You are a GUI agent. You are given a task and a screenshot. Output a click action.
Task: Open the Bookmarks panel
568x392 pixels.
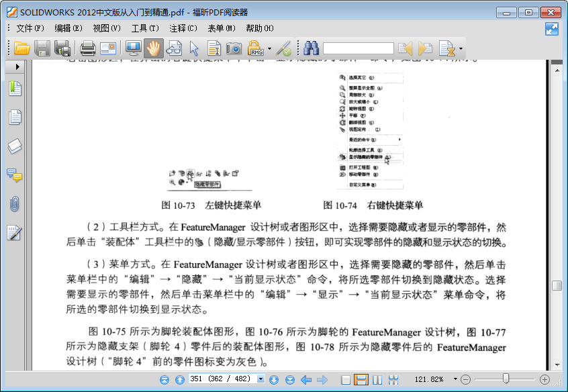(x=15, y=89)
